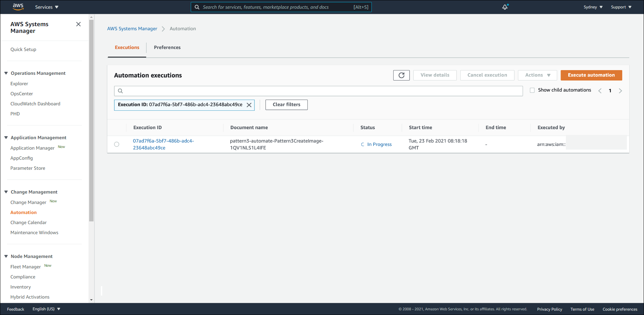
Task: Switch to the Preferences tab
Action: (x=167, y=47)
